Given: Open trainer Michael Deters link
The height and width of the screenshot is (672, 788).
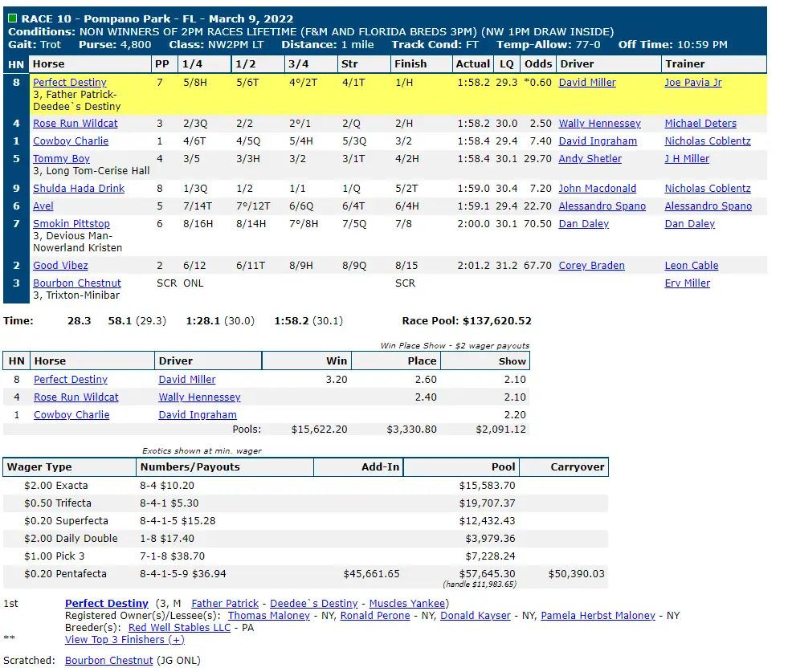Looking at the screenshot, I should 700,124.
